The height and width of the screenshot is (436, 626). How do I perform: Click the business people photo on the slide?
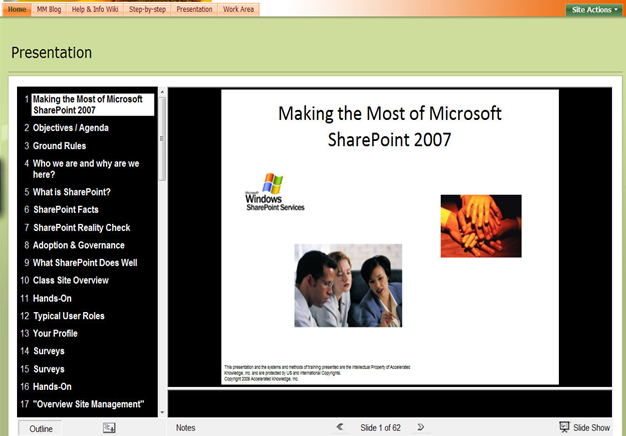(x=348, y=285)
